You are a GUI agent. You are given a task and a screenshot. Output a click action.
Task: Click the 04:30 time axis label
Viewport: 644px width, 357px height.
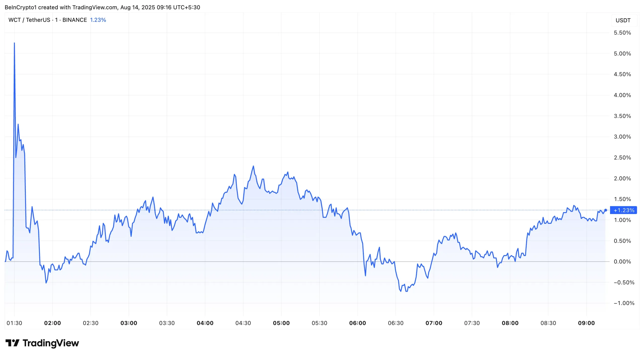click(x=243, y=323)
